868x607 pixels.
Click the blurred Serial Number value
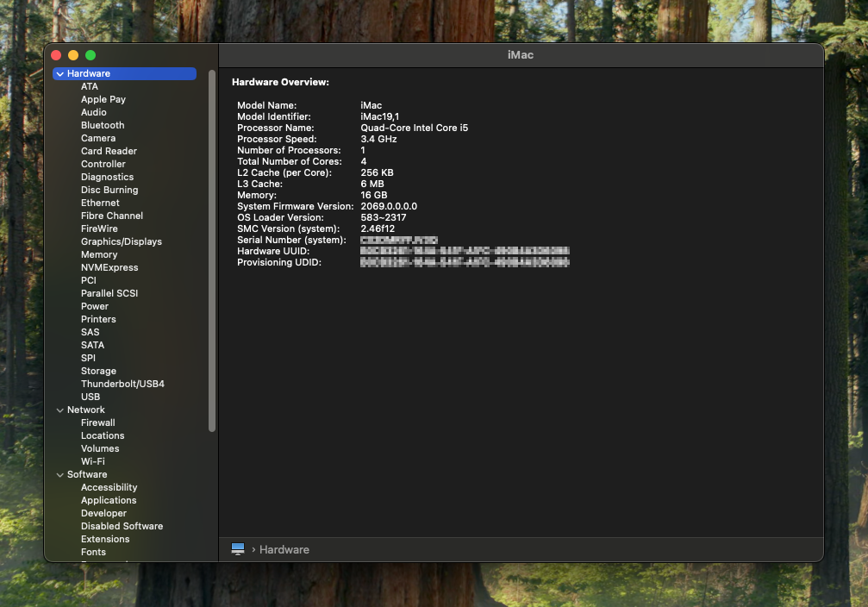point(398,240)
